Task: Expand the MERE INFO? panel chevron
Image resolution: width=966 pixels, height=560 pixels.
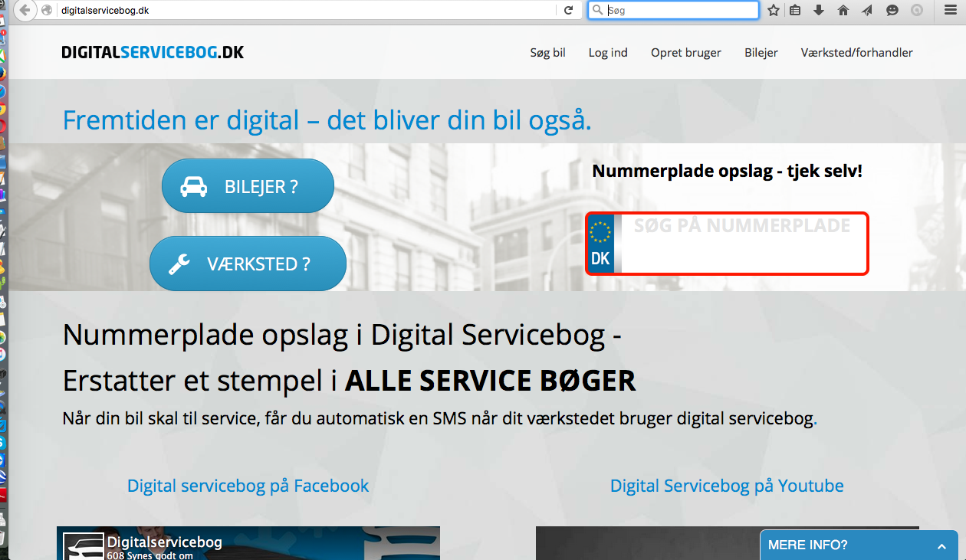Action: click(x=941, y=545)
